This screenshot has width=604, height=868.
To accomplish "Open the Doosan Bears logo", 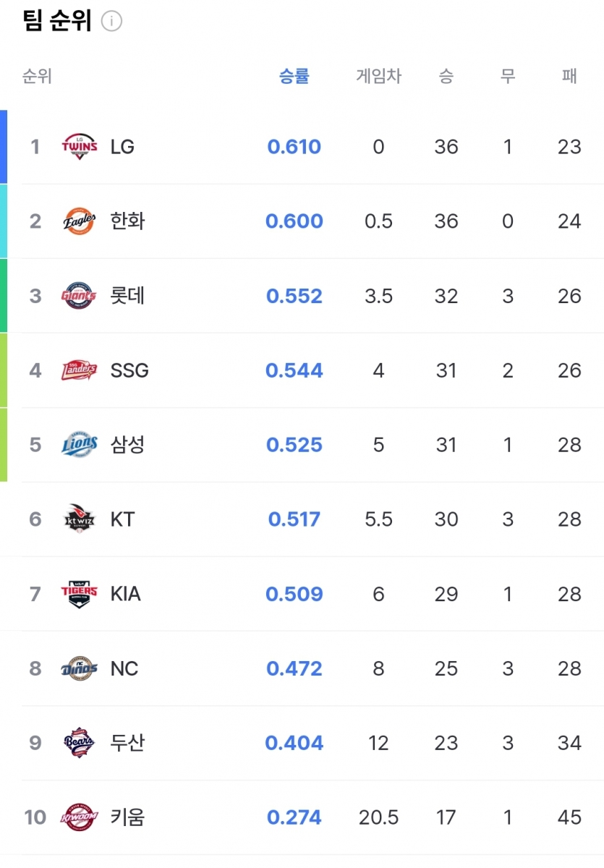I will 79,743.
